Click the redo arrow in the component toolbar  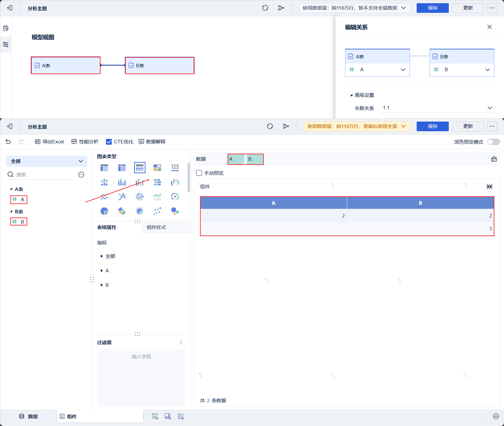coord(21,141)
